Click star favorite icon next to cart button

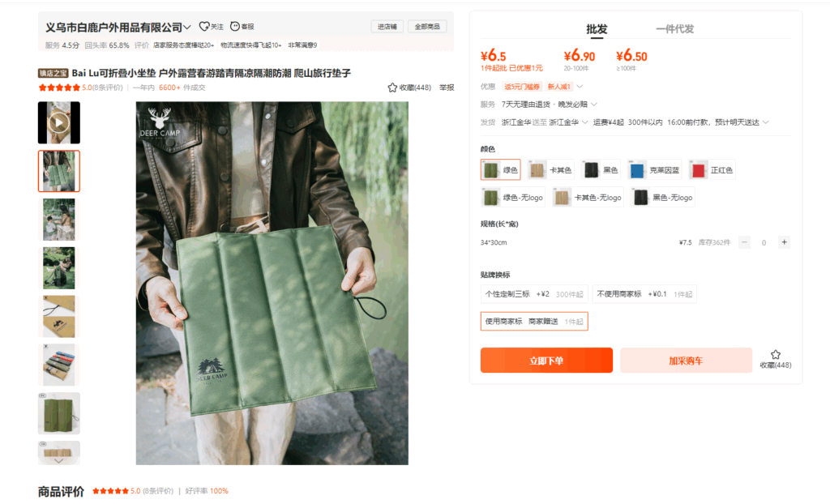(776, 355)
